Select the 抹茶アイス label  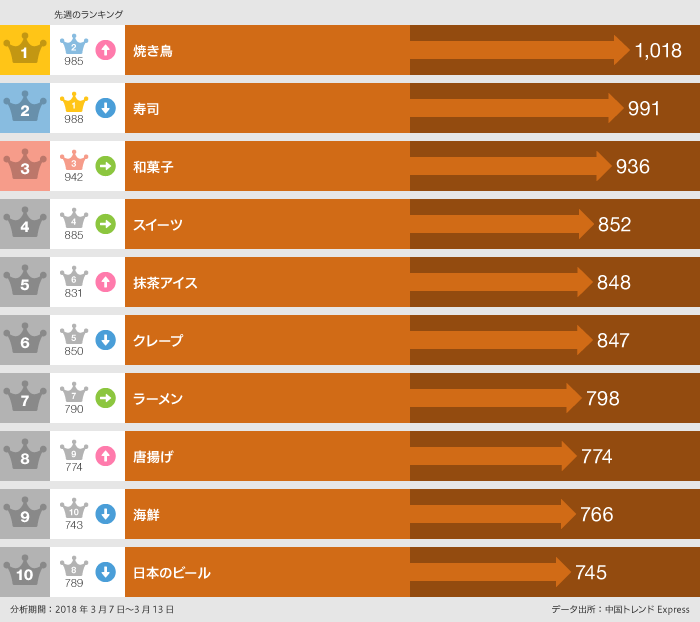click(165, 283)
